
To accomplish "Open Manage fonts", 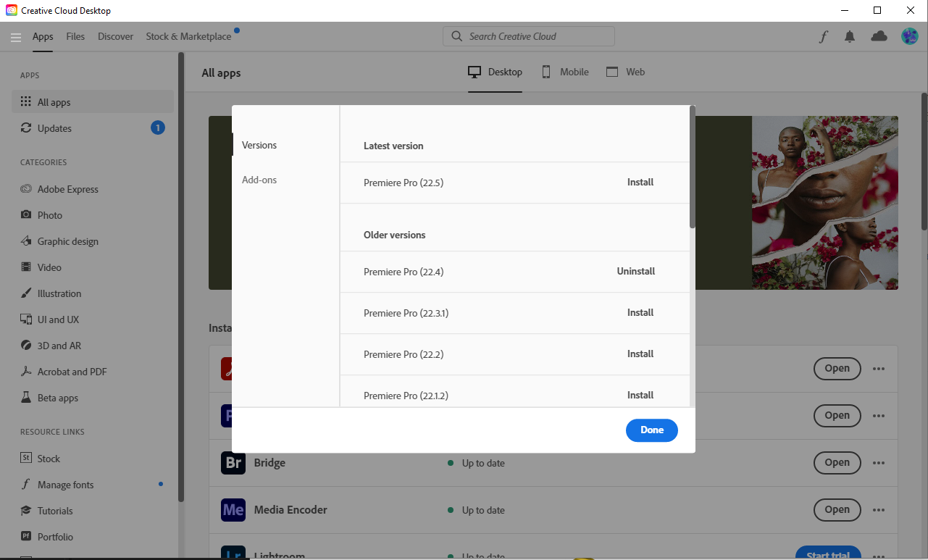I will pos(66,484).
